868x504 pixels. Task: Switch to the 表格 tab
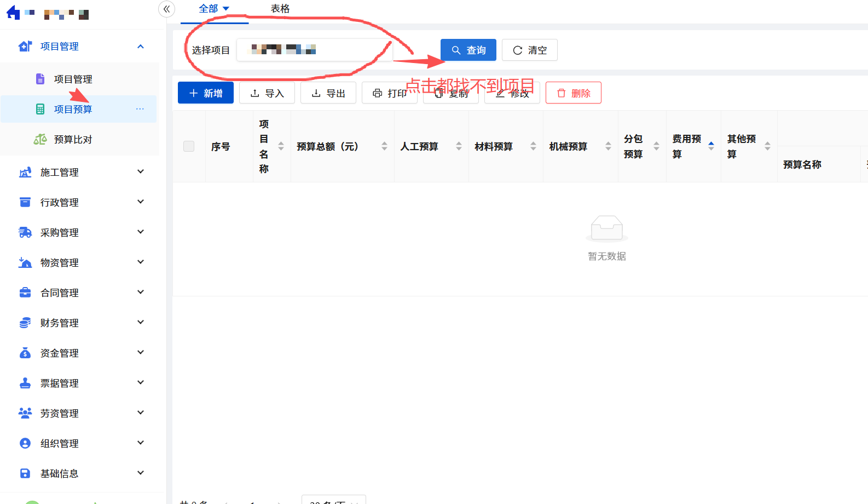(280, 9)
